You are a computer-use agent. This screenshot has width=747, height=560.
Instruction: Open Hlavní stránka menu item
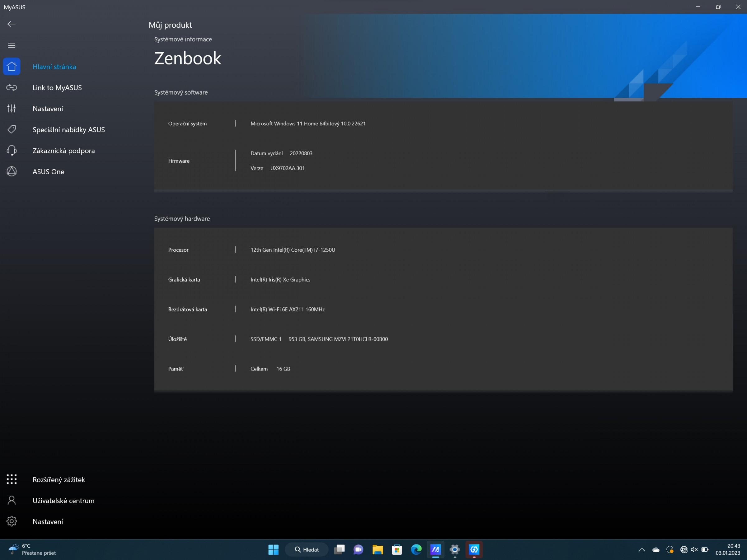point(54,67)
